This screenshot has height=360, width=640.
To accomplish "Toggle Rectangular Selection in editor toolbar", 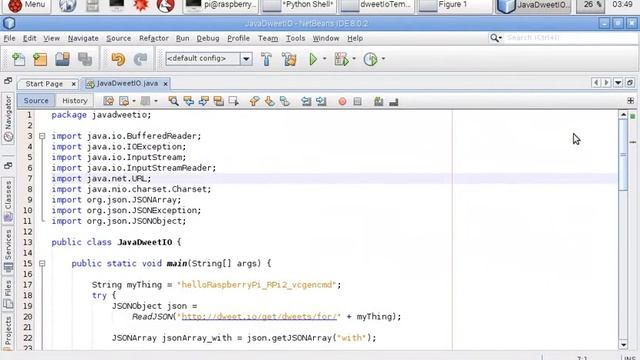I will [233, 101].
